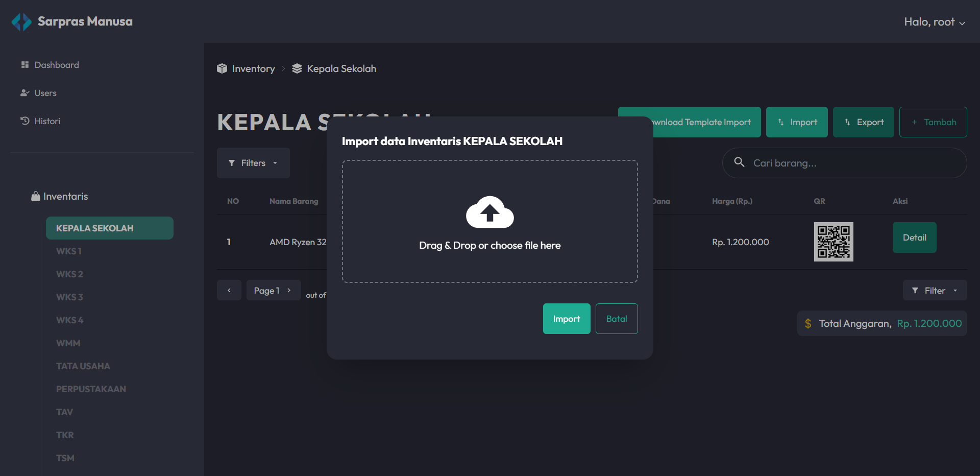The image size is (980, 476).
Task: Click the Rp. 1.200.000 price cell
Action: coord(741,242)
